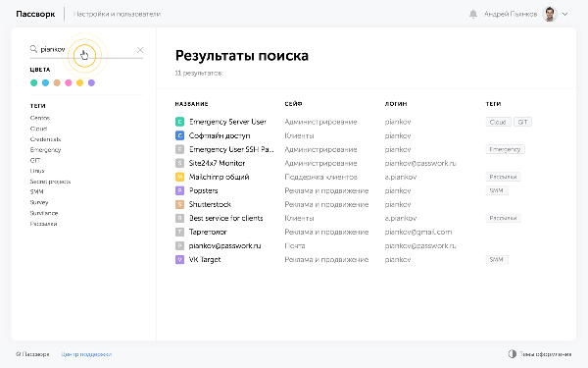Open the Best service for clients entry
Image resolution: width=588 pixels, height=368 pixels.
pos(225,218)
